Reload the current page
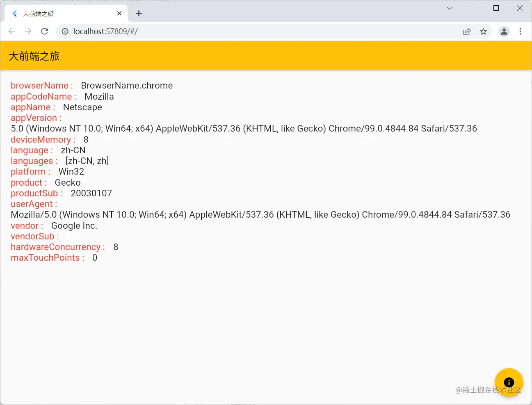 (45, 31)
